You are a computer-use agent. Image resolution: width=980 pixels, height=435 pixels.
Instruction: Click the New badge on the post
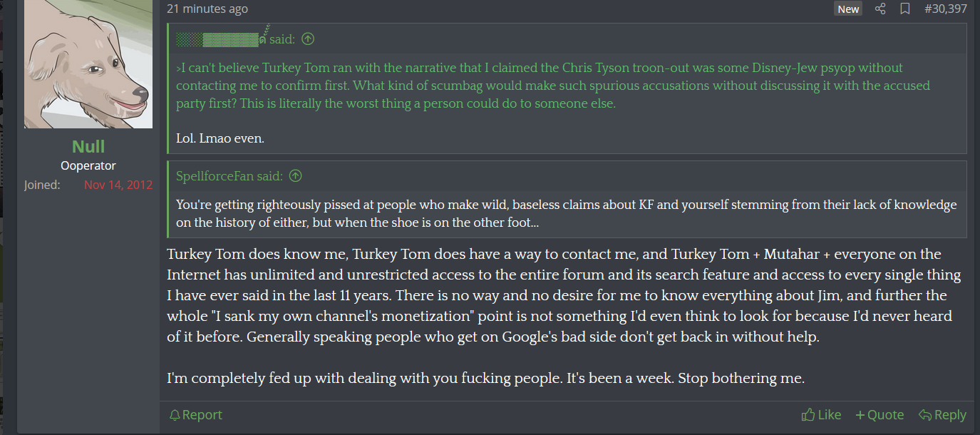[x=848, y=9]
